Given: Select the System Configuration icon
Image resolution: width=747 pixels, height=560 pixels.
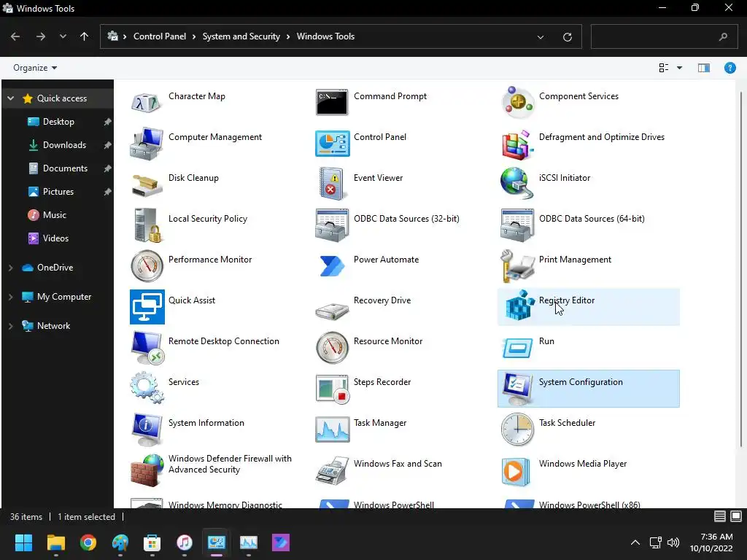Looking at the screenshot, I should click(518, 389).
